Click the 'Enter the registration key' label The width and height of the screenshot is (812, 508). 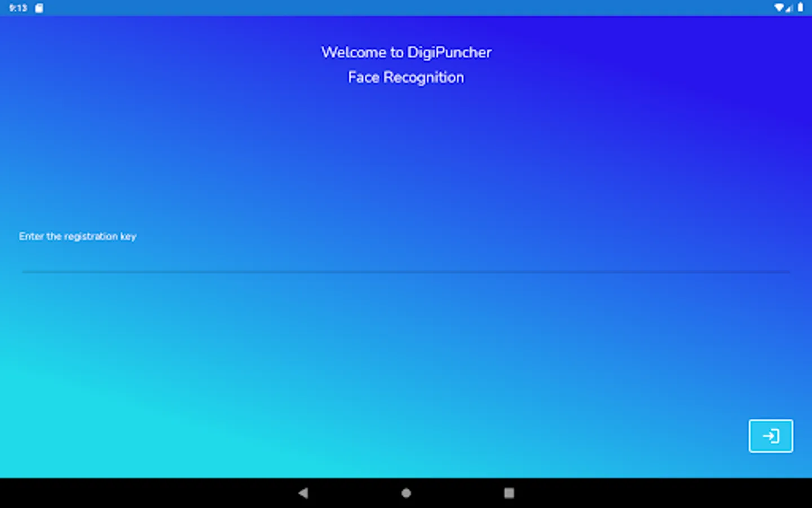(x=78, y=236)
